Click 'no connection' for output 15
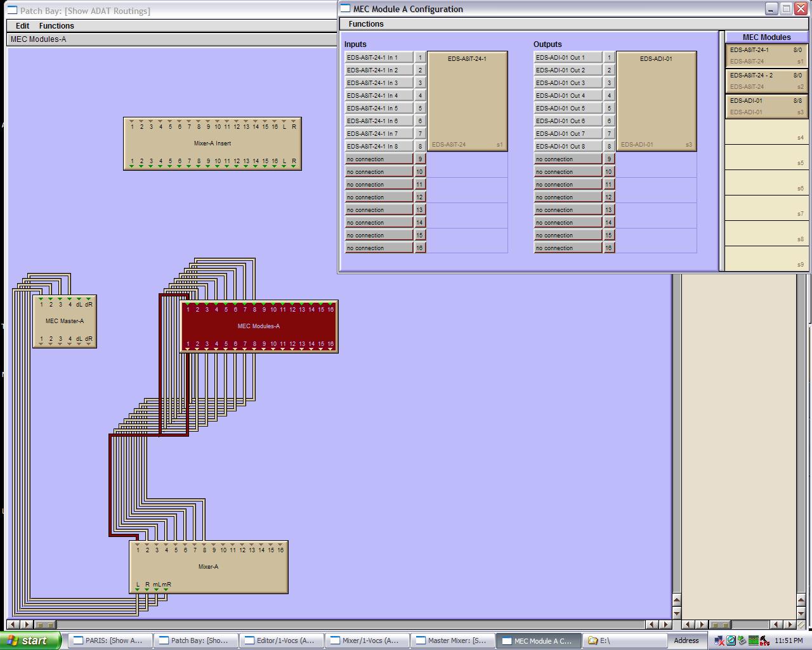Image resolution: width=812 pixels, height=650 pixels. tap(568, 235)
